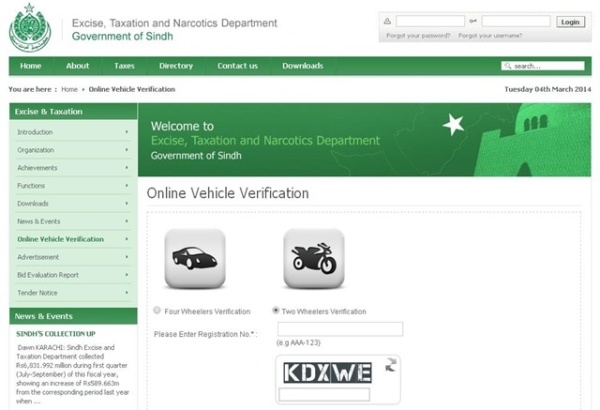This screenshot has height=410, width=600.
Task: Open Functions in the sidebar
Action: point(31,186)
